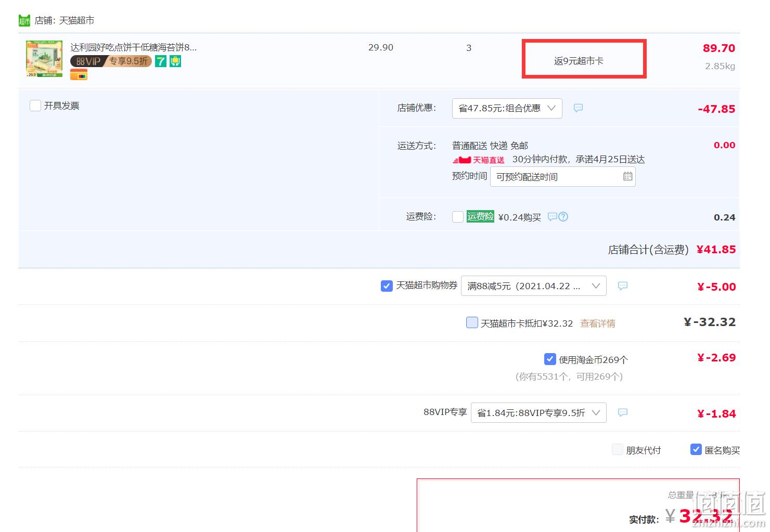
Task: Click the 天猫直送 delivery logo
Action: click(479, 160)
